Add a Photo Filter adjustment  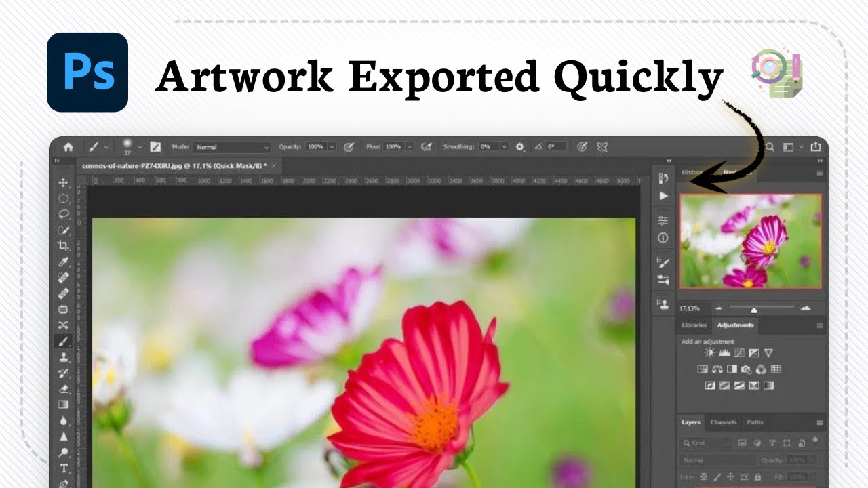(747, 369)
